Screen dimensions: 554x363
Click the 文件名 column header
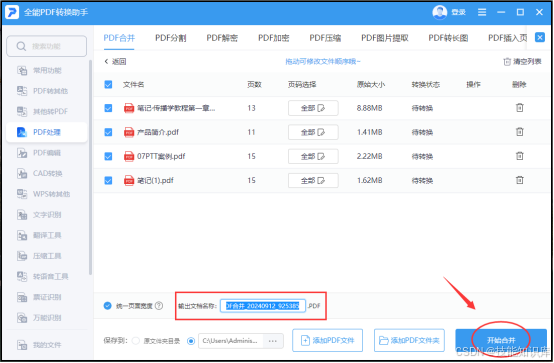pyautogui.click(x=134, y=84)
